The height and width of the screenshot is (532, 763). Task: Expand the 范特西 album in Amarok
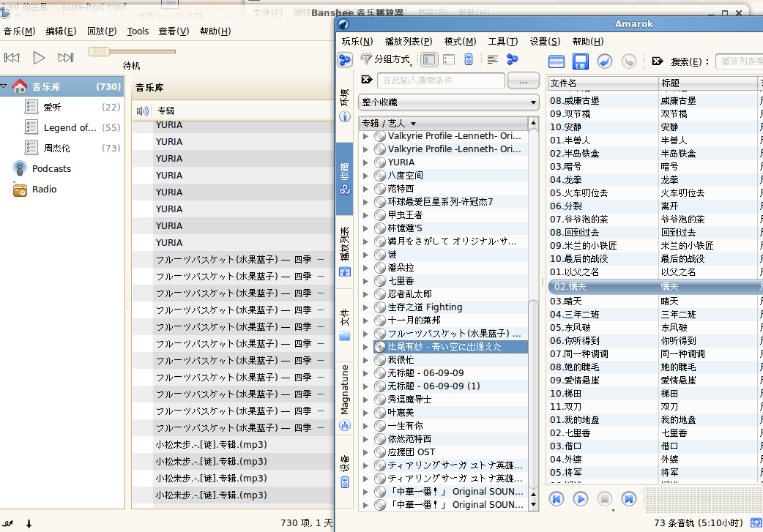coord(365,189)
